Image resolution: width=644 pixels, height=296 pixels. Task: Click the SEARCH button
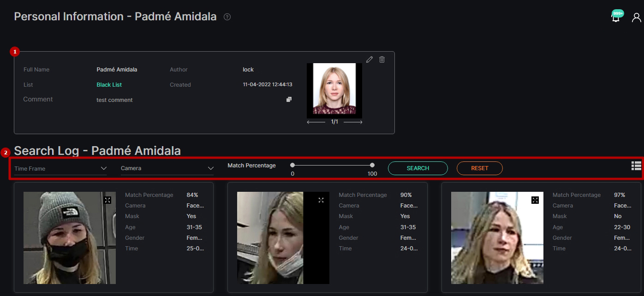coord(418,168)
